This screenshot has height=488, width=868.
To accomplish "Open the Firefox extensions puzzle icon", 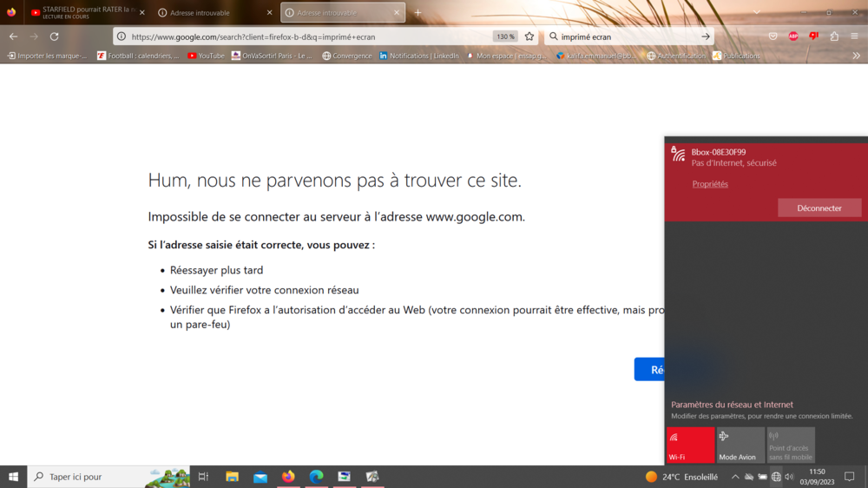I will 834,36.
